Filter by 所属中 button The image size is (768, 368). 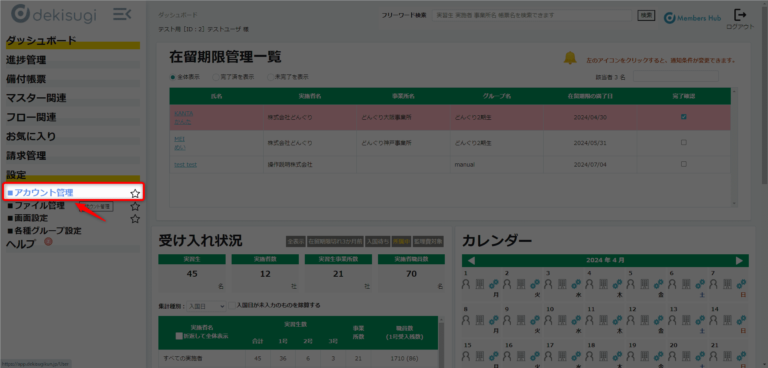coord(401,241)
